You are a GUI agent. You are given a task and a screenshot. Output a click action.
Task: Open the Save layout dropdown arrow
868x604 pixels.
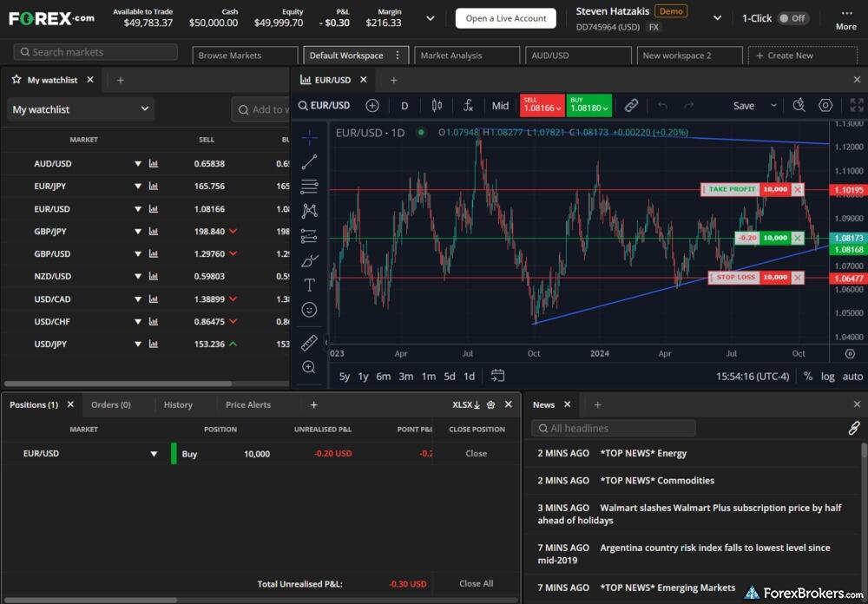(x=773, y=106)
